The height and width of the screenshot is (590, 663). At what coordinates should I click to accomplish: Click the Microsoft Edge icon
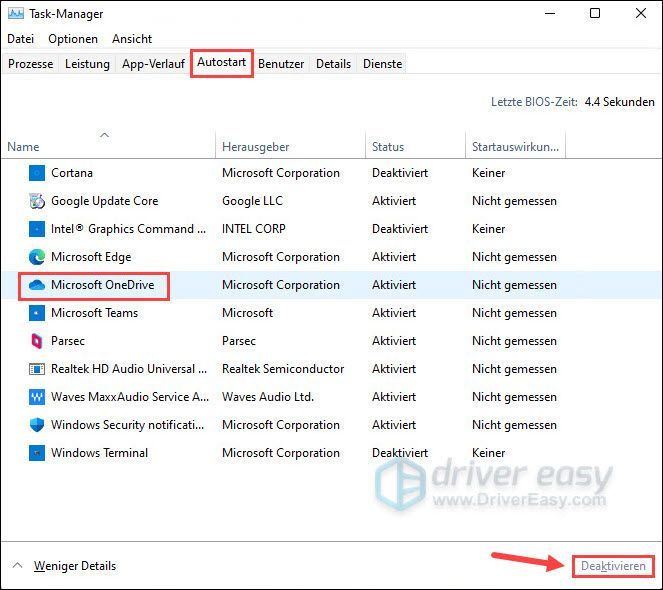coord(37,257)
